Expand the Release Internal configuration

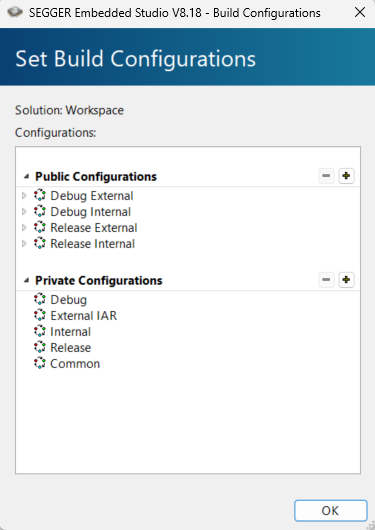point(24,243)
